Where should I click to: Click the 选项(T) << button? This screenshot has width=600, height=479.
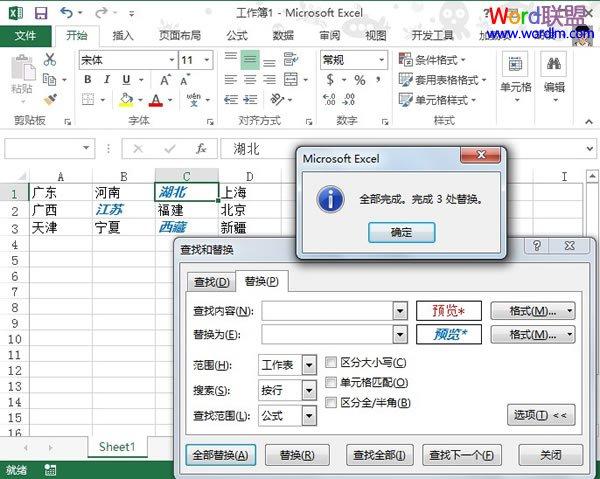(541, 415)
